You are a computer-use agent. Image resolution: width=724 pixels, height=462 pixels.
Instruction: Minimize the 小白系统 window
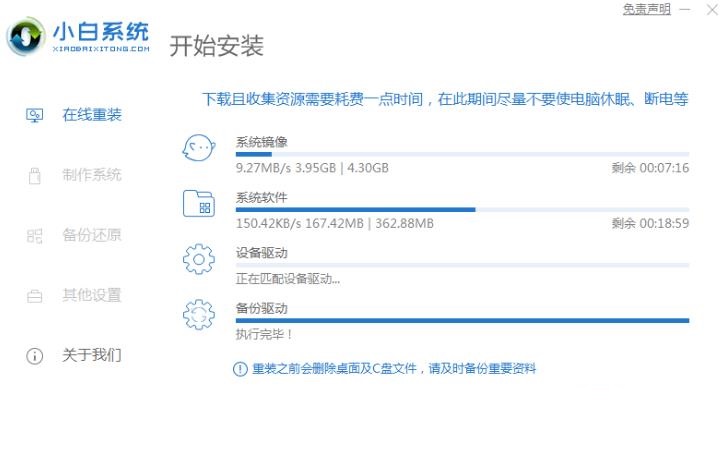(683, 9)
